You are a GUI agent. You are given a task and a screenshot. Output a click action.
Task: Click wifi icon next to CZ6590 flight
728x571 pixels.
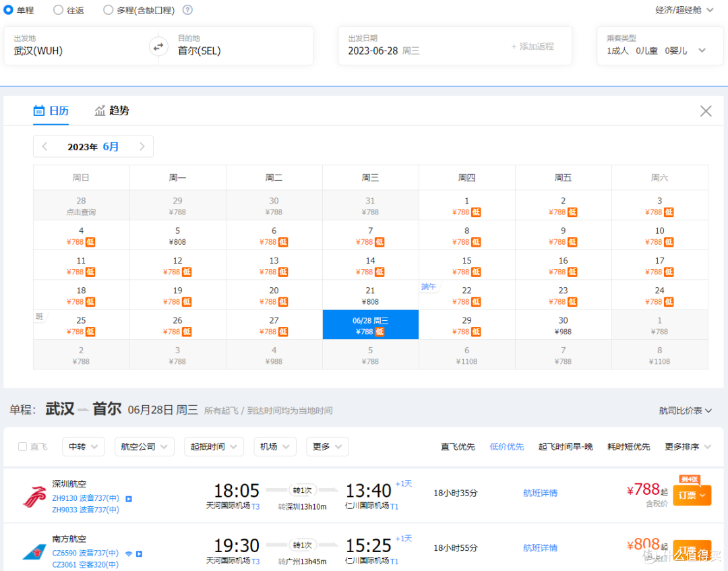[x=129, y=553]
